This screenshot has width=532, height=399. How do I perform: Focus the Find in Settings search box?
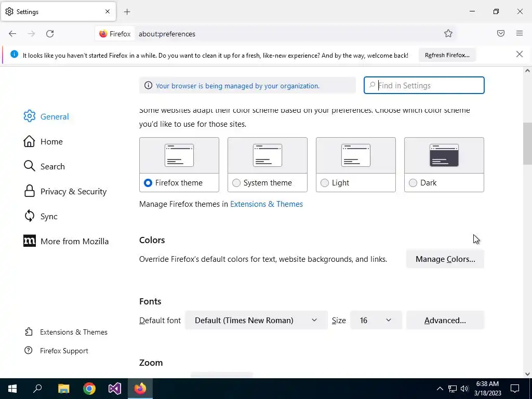424,85
